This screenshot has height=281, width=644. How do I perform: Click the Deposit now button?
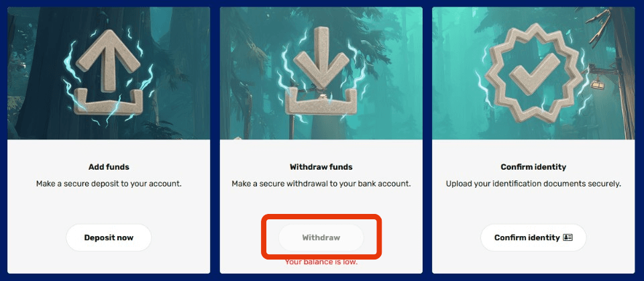point(109,237)
